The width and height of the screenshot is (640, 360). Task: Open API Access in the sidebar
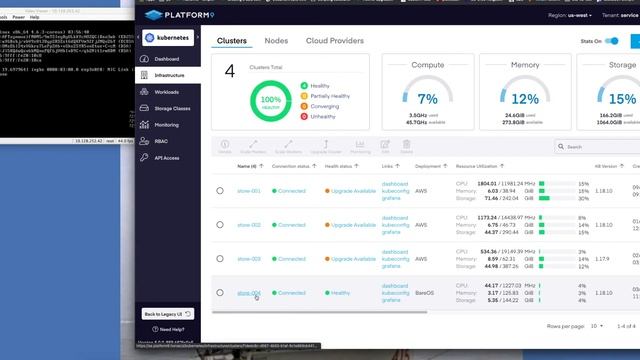click(x=167, y=158)
